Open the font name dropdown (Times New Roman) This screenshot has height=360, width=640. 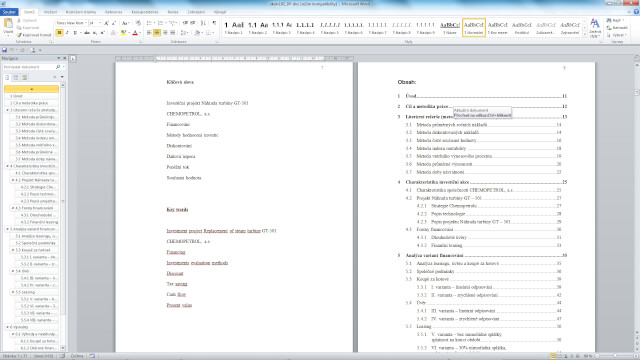point(71,23)
